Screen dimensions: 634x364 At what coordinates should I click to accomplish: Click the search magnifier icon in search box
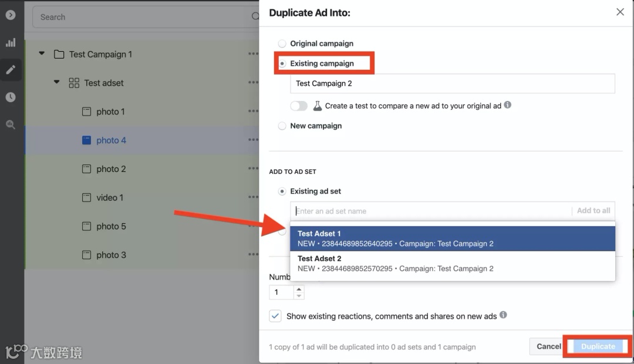(255, 16)
